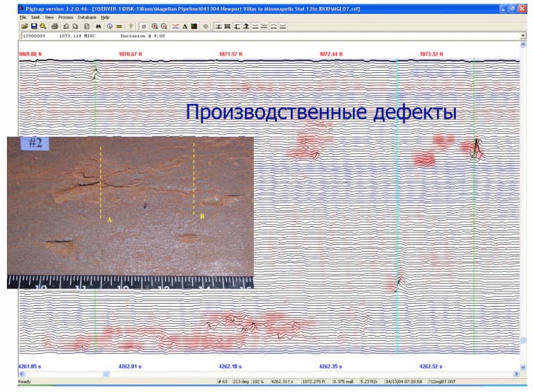This screenshot has height=392, width=533.
Task: Open the File menu
Action: coord(23,17)
